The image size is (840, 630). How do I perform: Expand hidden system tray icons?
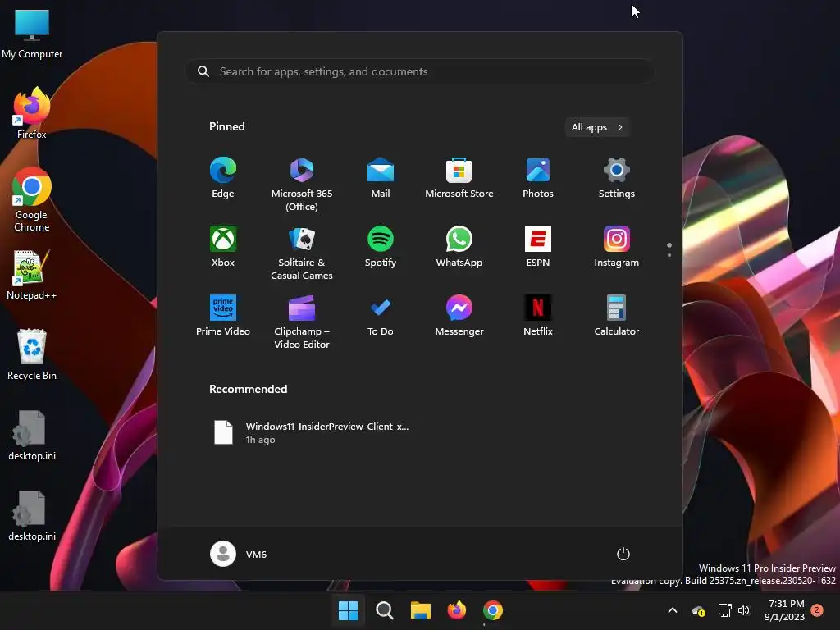click(x=673, y=610)
